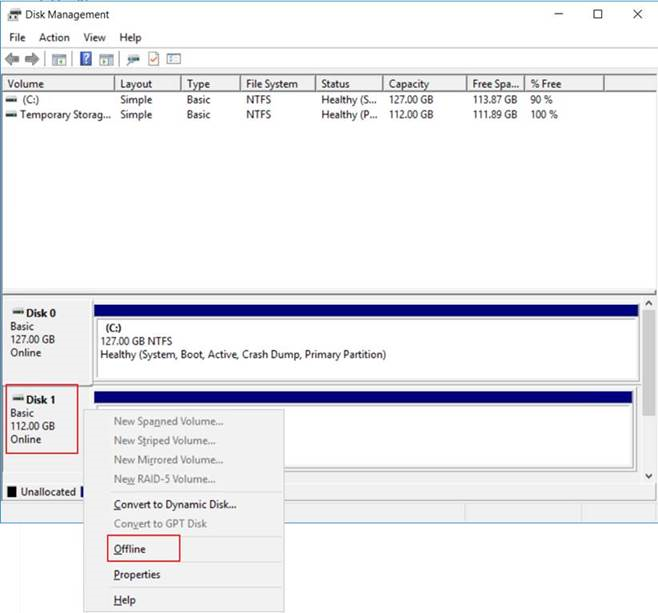658x613 pixels.
Task: Click the red checkmark toolbar icon
Action: 153,59
